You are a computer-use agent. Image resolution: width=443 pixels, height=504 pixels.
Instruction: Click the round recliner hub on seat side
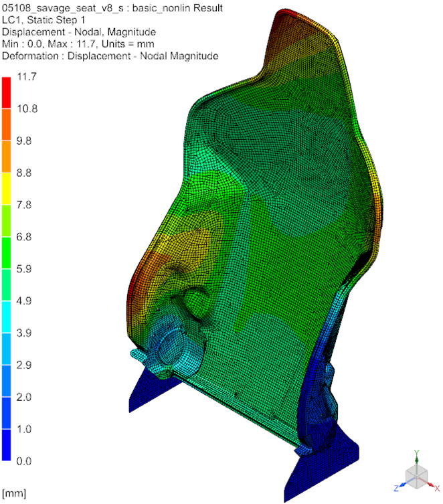(x=173, y=348)
